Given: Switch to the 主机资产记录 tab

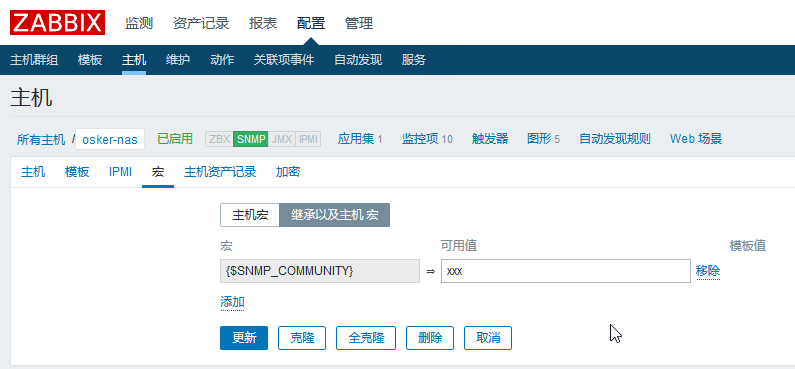Looking at the screenshot, I should tap(220, 172).
